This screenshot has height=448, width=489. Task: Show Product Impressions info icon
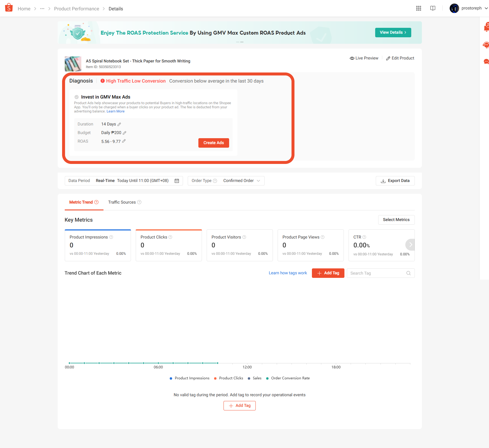[x=111, y=237]
